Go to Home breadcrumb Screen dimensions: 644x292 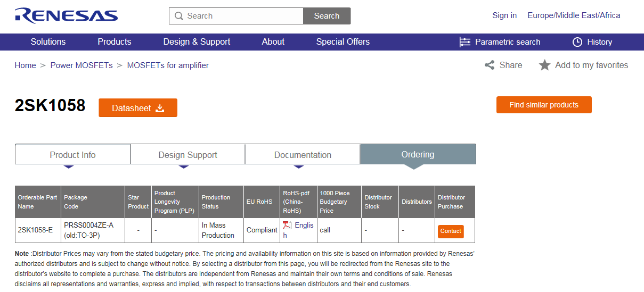[x=26, y=65]
